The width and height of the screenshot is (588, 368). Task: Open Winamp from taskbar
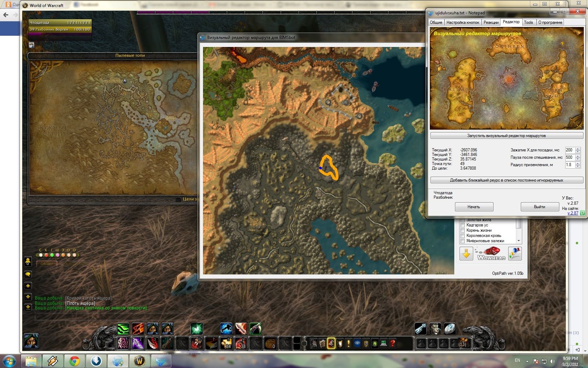point(52,361)
